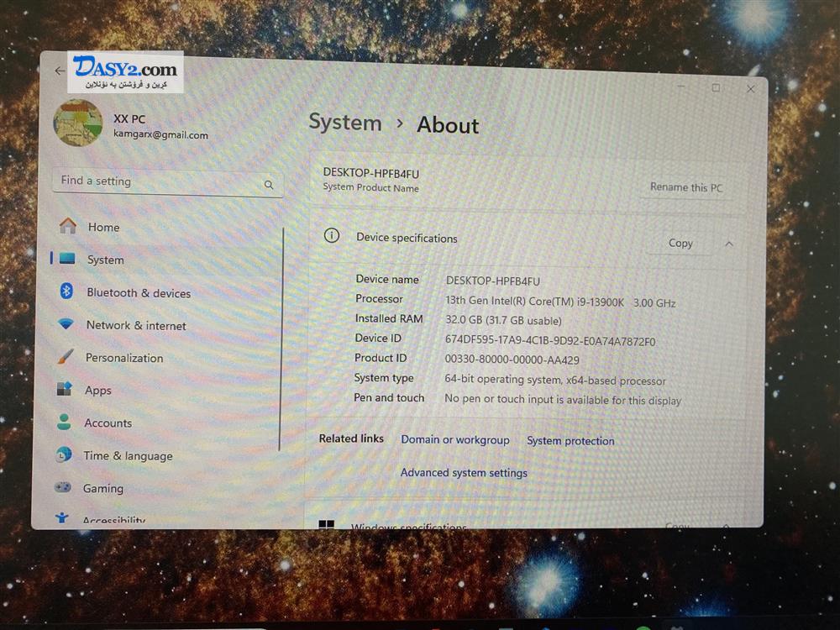
Task: Open the user profile picture
Action: point(78,123)
